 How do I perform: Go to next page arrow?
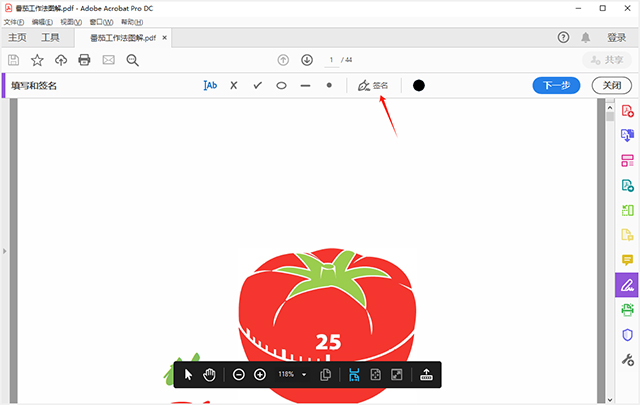307,60
